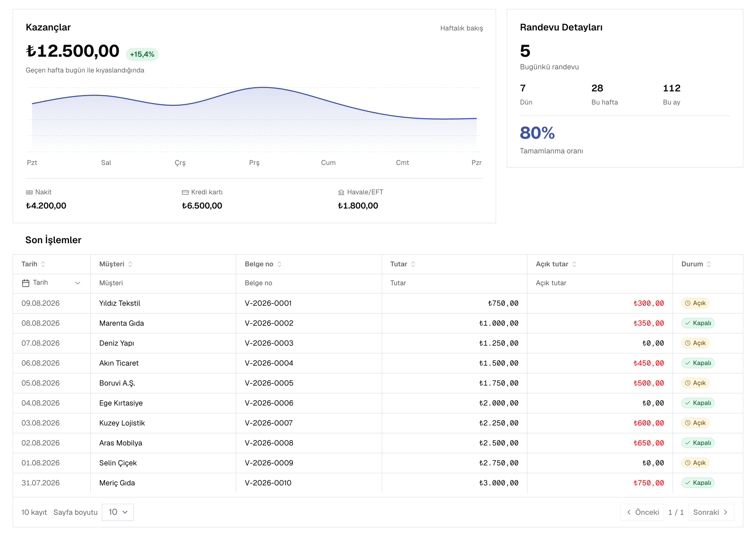Viewport: 756px width, 540px height.
Task: Click the Tutar filter input
Action: (454, 283)
